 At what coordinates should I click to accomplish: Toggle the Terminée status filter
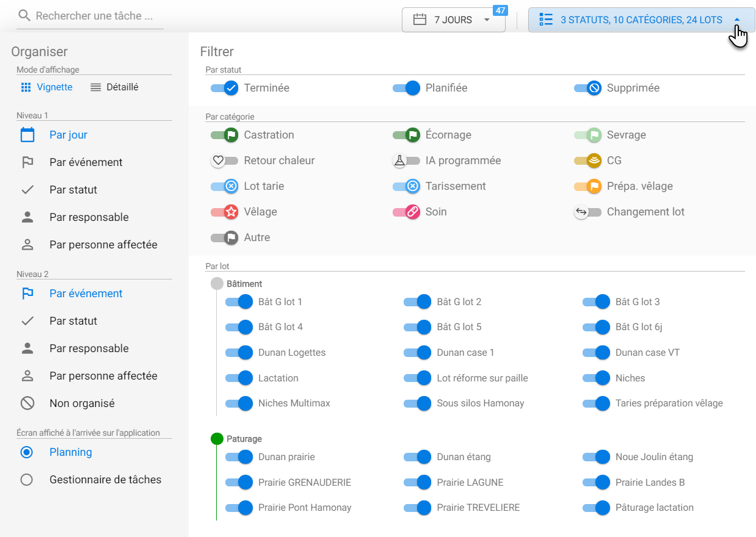224,88
